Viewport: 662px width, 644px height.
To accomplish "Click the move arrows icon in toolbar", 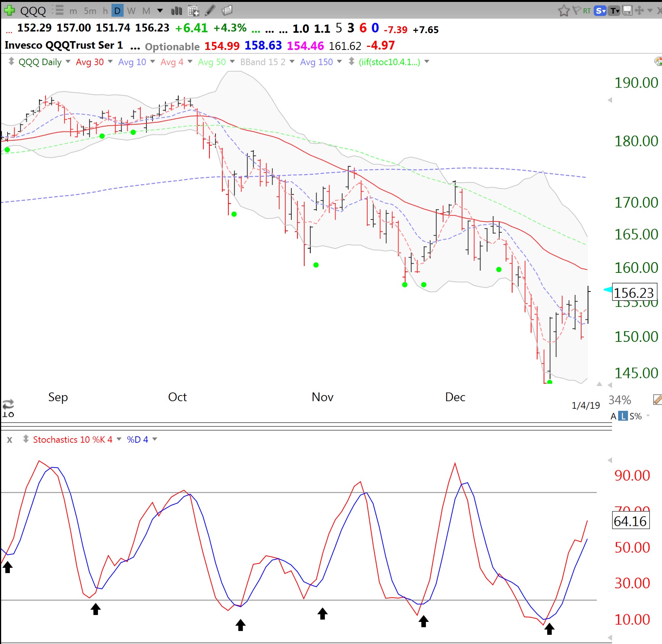I will click(640, 11).
